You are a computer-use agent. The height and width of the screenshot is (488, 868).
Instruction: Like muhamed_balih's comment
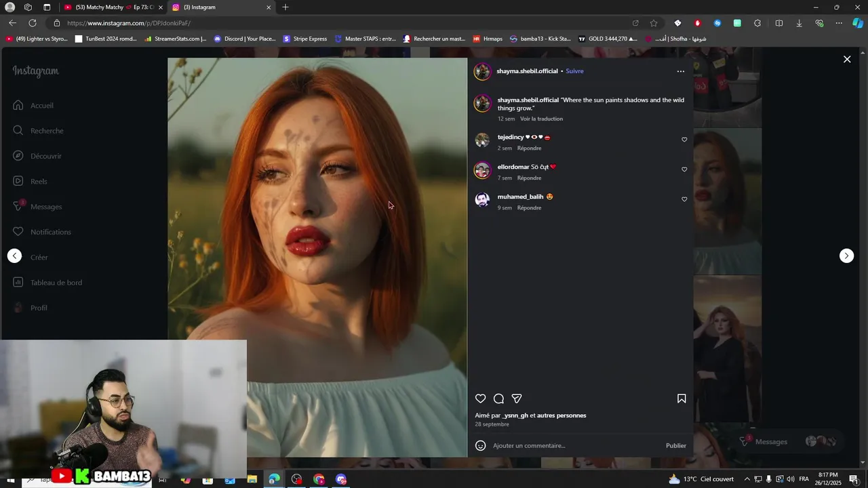pos(684,199)
